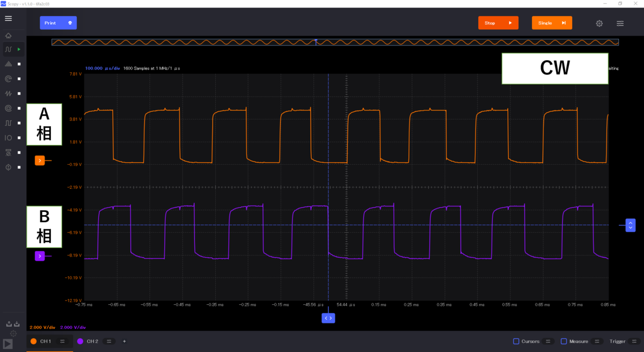Open the Network Analyzer instrument icon

8,79
